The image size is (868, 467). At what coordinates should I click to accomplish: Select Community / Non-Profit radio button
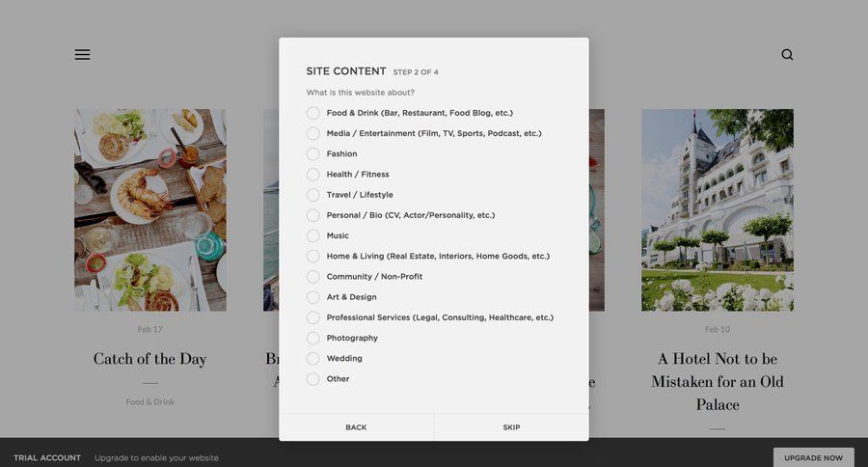click(313, 277)
